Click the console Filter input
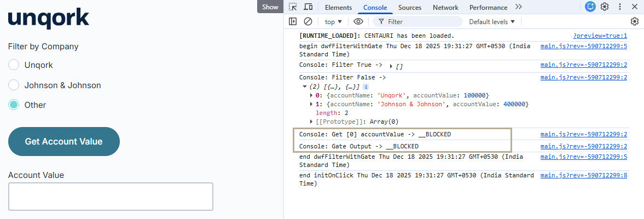This screenshot has height=219, width=644. tap(417, 22)
